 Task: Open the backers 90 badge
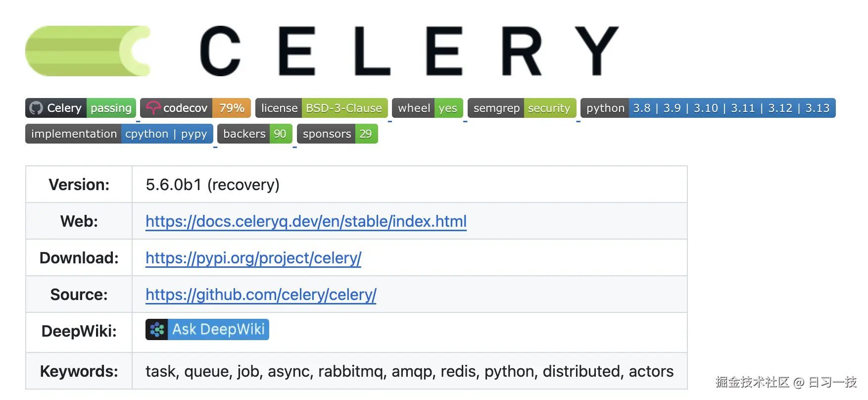255,134
